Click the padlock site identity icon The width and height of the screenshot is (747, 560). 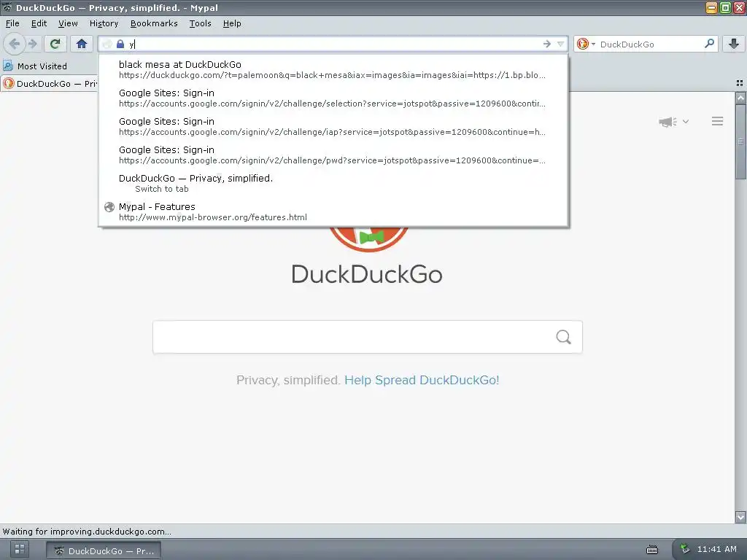(x=120, y=44)
